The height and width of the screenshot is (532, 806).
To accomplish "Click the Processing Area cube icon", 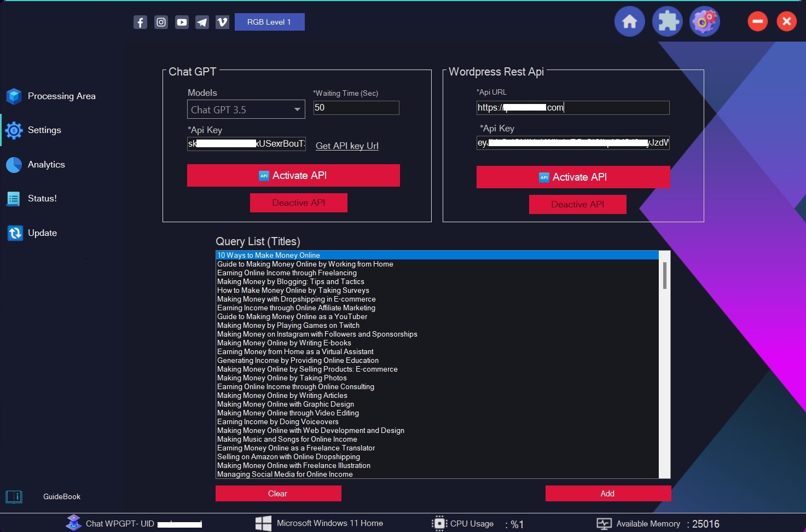I will [x=14, y=96].
